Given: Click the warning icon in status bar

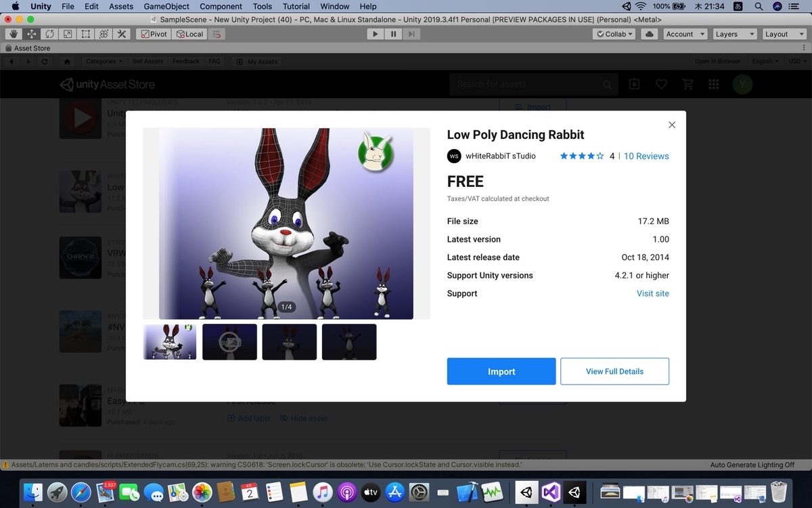Looking at the screenshot, I should (6, 465).
